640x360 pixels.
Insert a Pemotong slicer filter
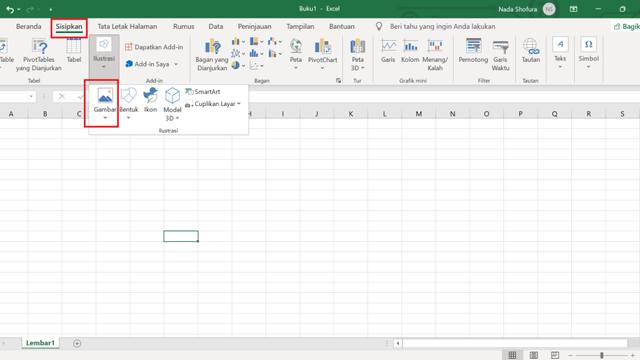pyautogui.click(x=473, y=51)
